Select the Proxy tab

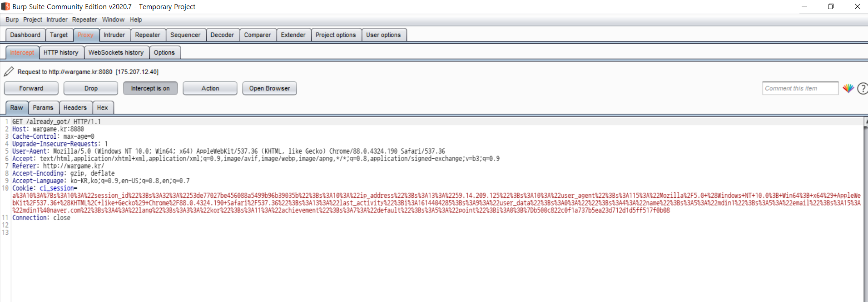point(85,35)
